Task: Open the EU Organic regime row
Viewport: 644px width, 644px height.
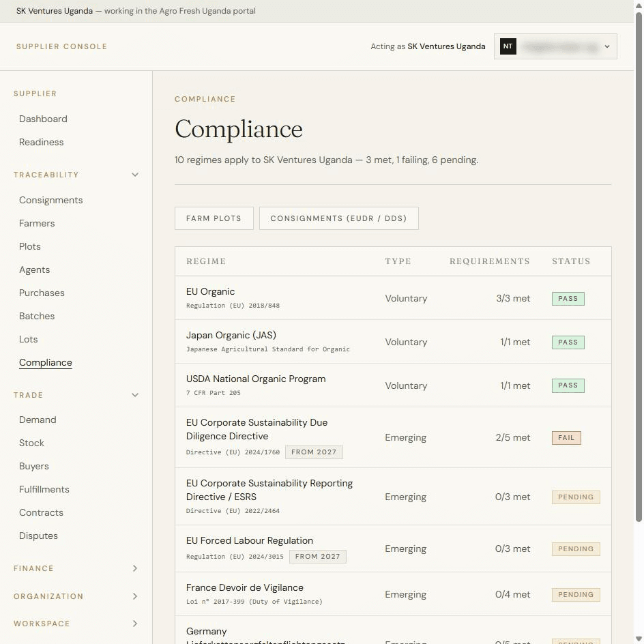Action: point(393,298)
